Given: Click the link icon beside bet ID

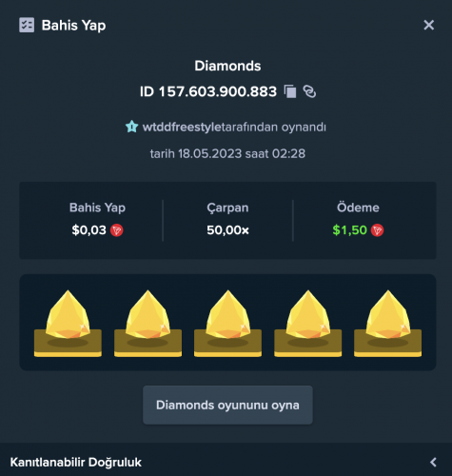Looking at the screenshot, I should [309, 91].
